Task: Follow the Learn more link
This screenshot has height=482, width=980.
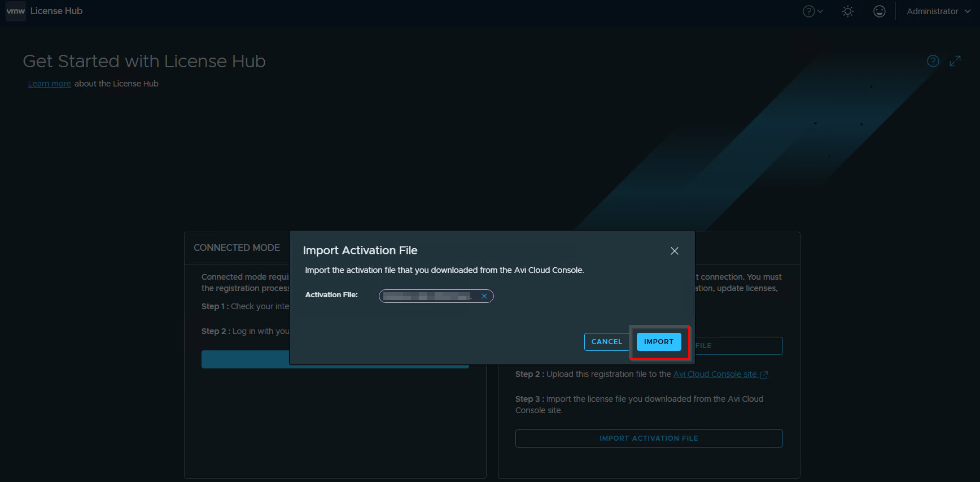Action: pos(50,84)
